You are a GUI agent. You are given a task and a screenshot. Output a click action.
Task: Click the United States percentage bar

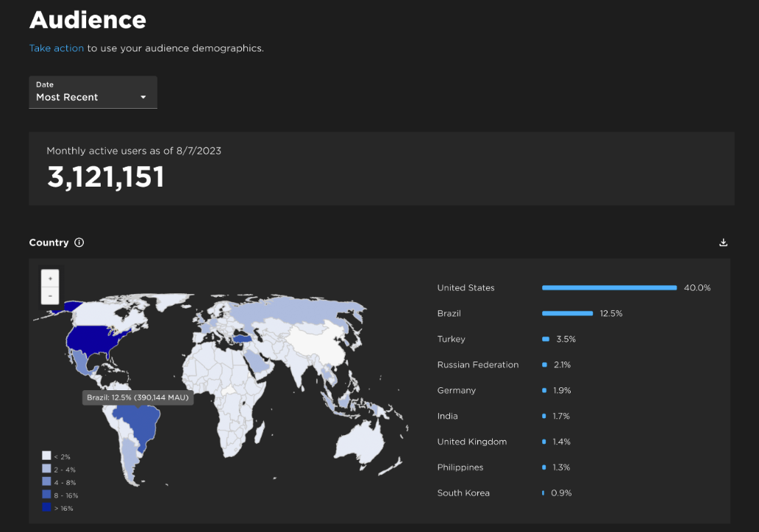609,287
